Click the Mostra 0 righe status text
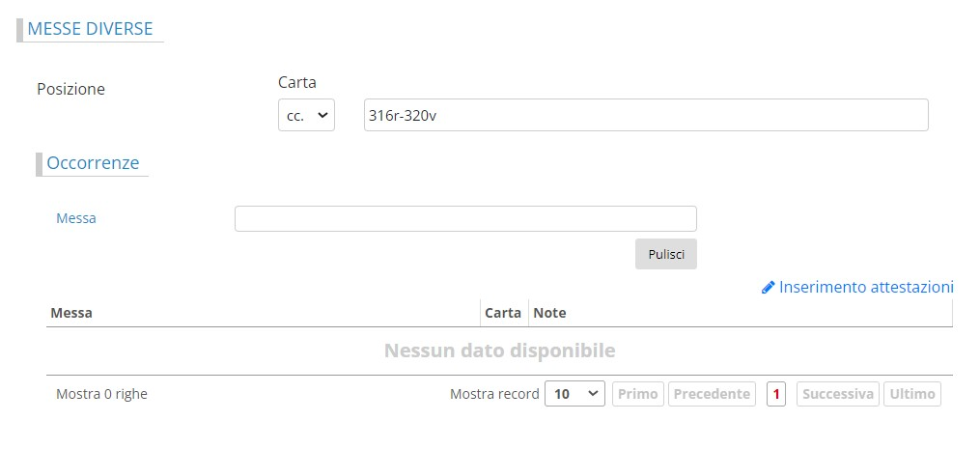Image resolution: width=980 pixels, height=449 pixels. tap(101, 394)
